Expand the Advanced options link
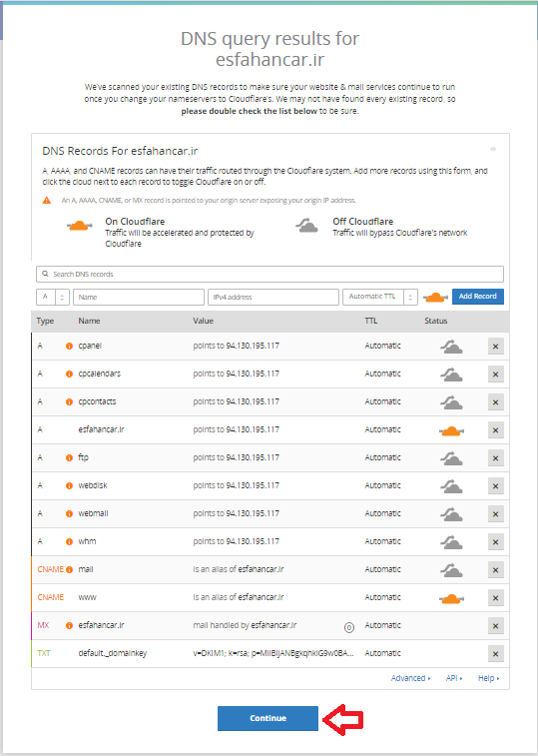 410,678
